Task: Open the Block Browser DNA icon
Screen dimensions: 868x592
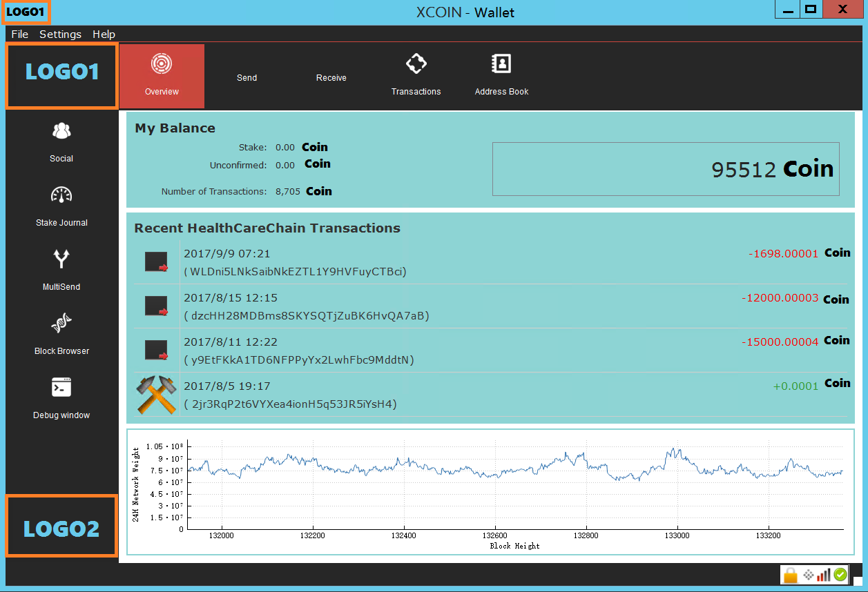Action: click(61, 324)
